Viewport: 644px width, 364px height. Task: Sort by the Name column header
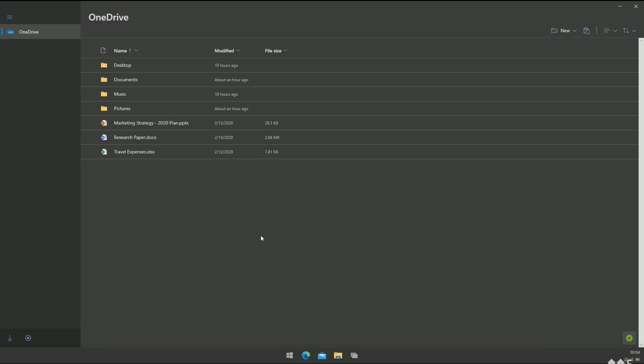120,51
